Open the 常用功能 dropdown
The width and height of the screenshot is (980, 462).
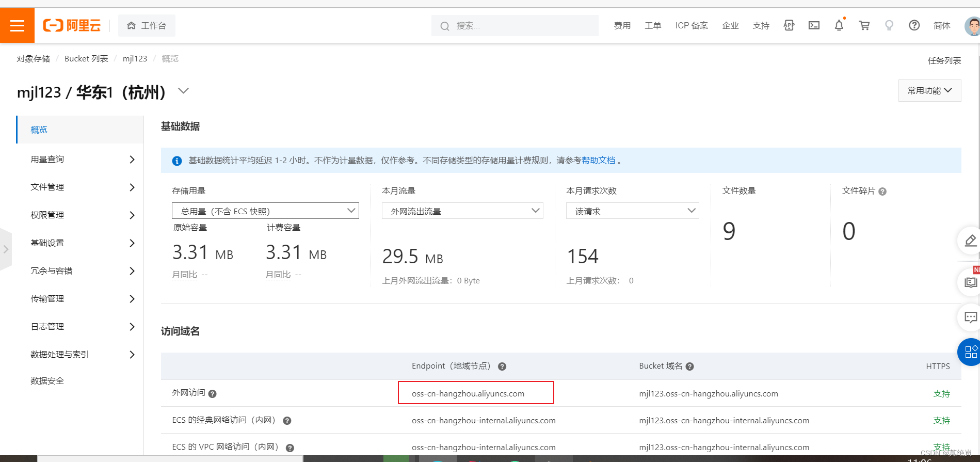pos(929,90)
